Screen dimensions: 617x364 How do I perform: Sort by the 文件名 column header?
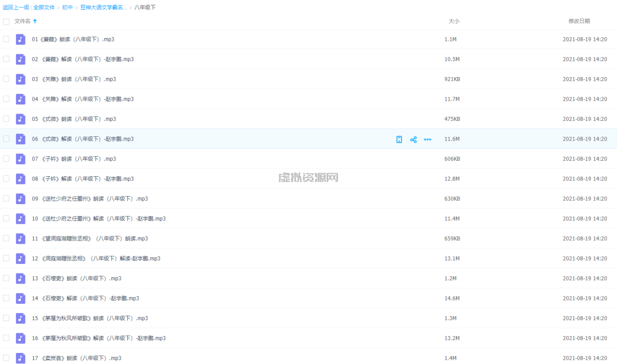[x=22, y=21]
